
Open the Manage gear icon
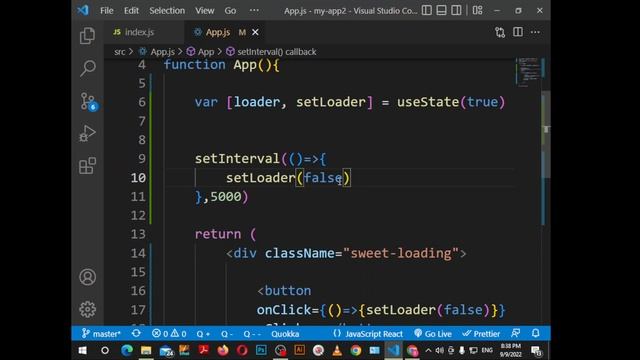(87, 309)
